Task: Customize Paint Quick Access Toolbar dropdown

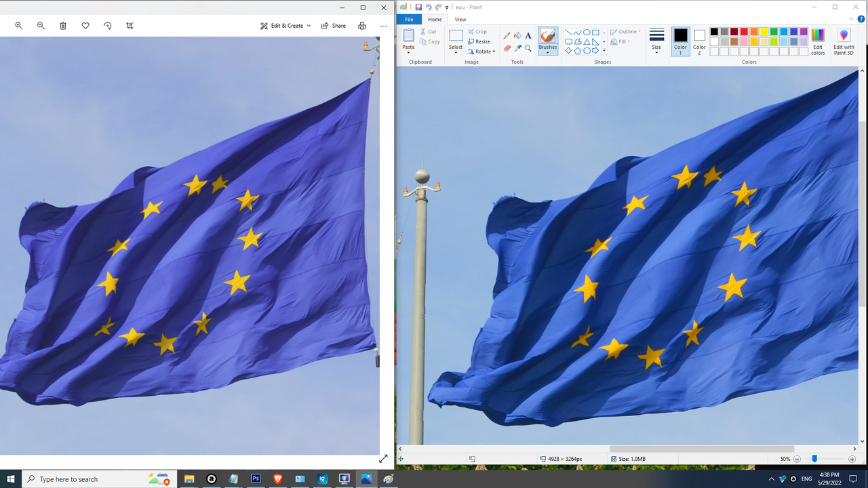Action: [447, 7]
